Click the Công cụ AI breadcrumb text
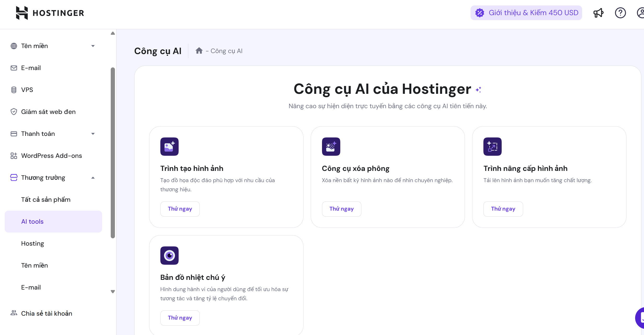This screenshot has height=335, width=644. [226, 51]
